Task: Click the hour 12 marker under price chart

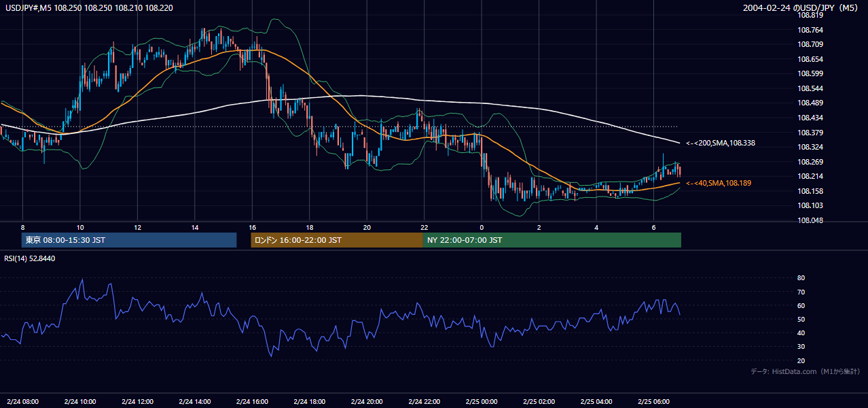Action: 138,227
